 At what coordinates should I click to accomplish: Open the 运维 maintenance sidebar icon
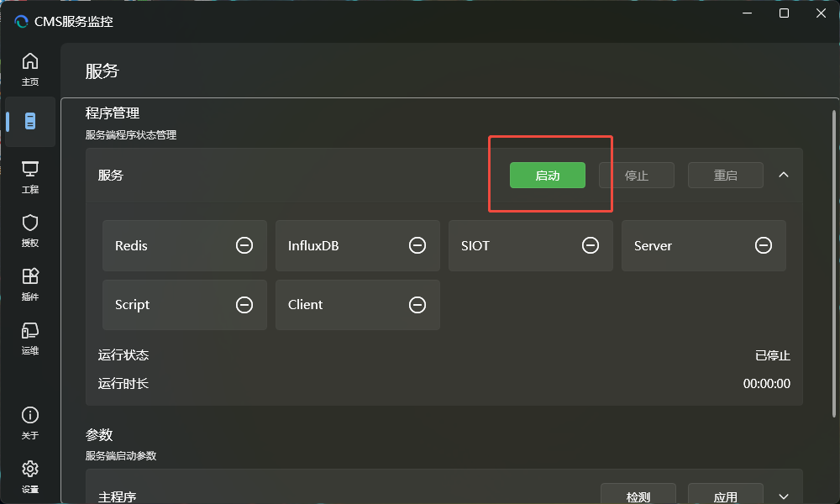point(30,338)
